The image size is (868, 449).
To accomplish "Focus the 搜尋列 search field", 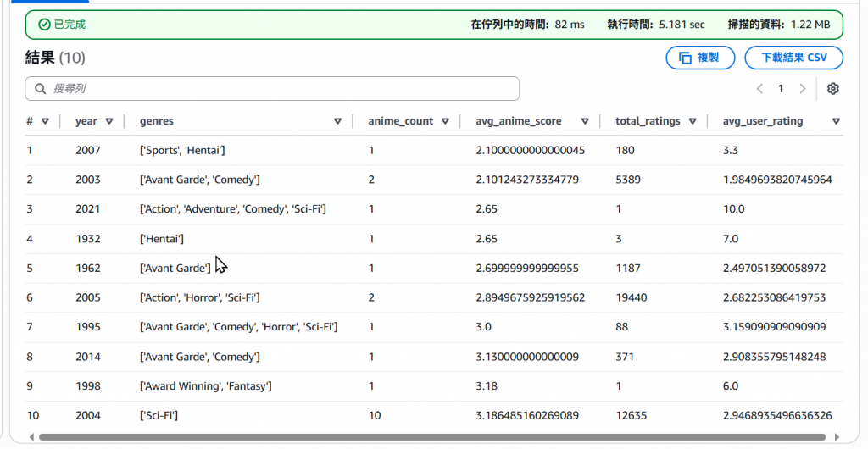I will 272,88.
